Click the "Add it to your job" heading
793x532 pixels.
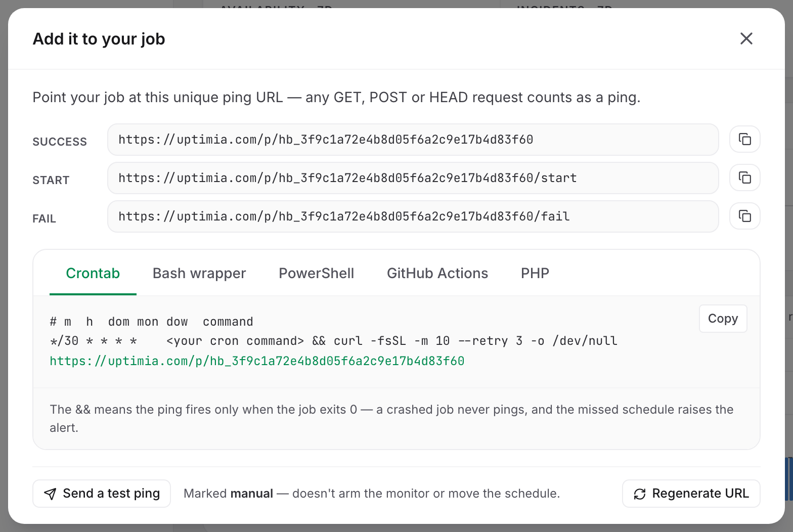pos(99,39)
